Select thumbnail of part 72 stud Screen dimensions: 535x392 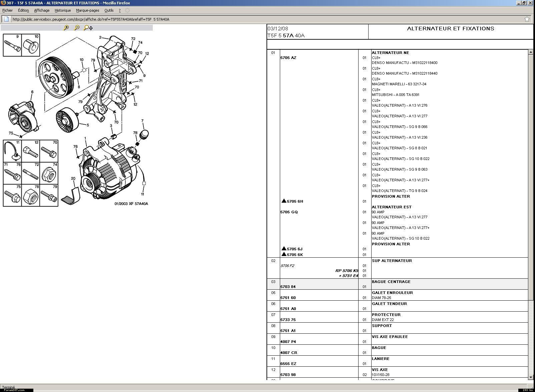(31, 173)
